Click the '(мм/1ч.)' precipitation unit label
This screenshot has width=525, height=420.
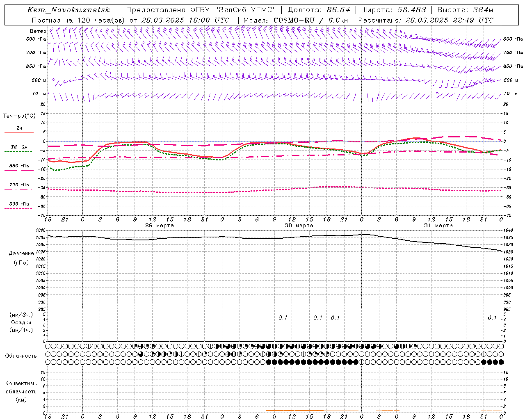(x=21, y=330)
